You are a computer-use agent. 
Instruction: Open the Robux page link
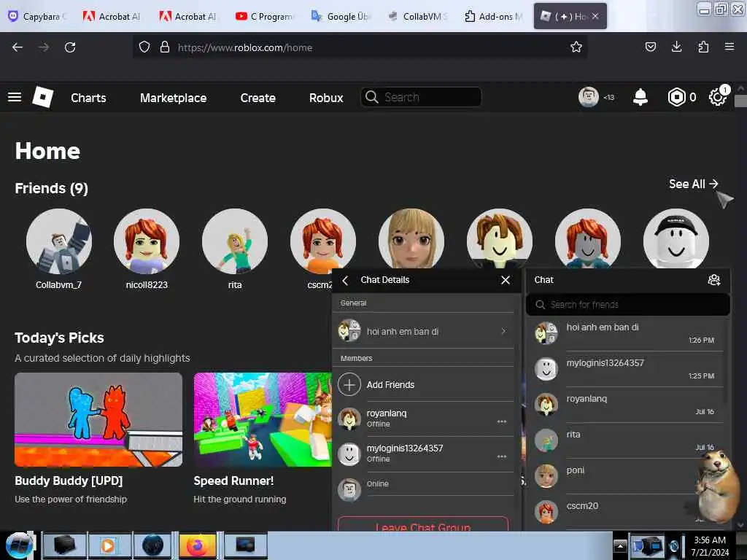click(326, 98)
